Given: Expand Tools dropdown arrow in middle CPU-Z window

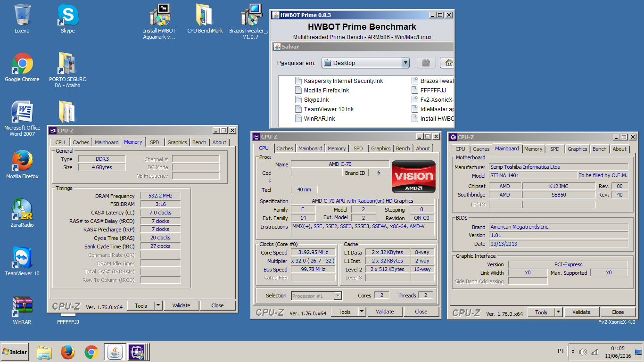Looking at the screenshot, I should [362, 312].
